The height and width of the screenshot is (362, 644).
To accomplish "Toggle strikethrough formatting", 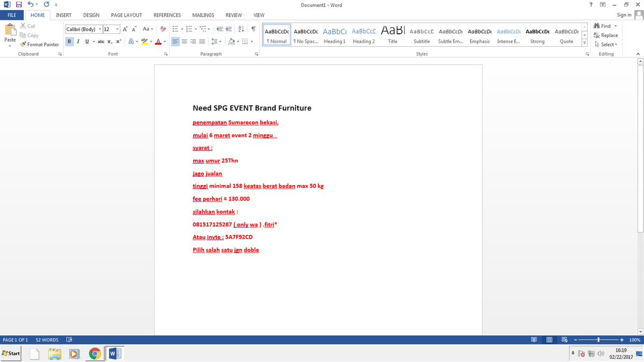I will point(100,41).
